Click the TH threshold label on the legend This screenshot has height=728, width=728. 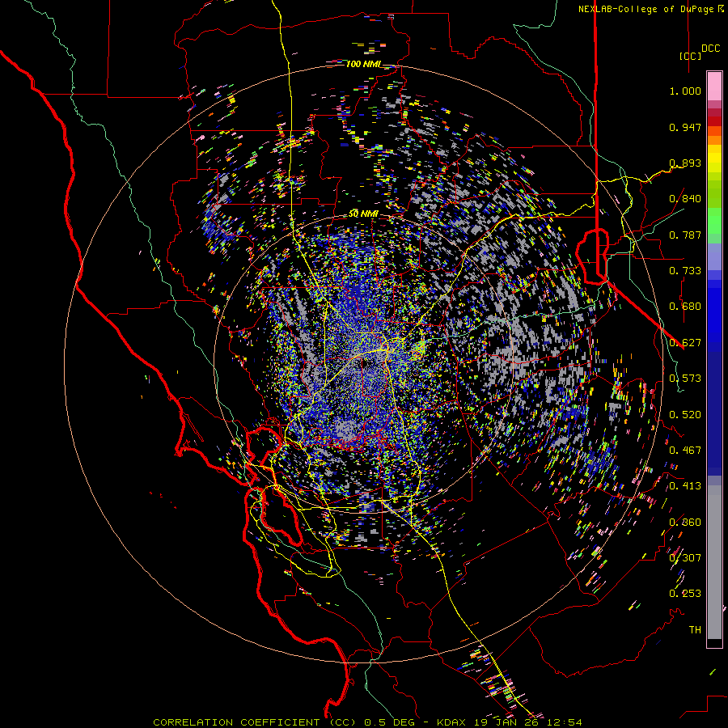pyautogui.click(x=695, y=630)
